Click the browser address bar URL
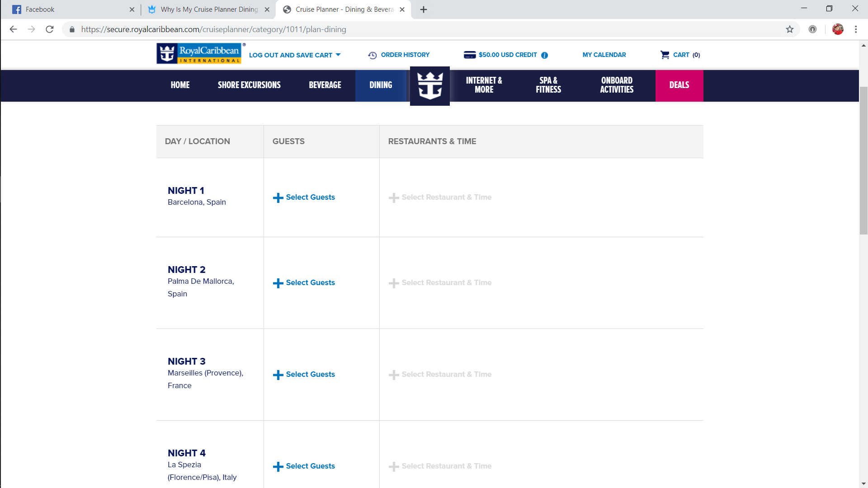The height and width of the screenshot is (488, 868). (x=213, y=29)
